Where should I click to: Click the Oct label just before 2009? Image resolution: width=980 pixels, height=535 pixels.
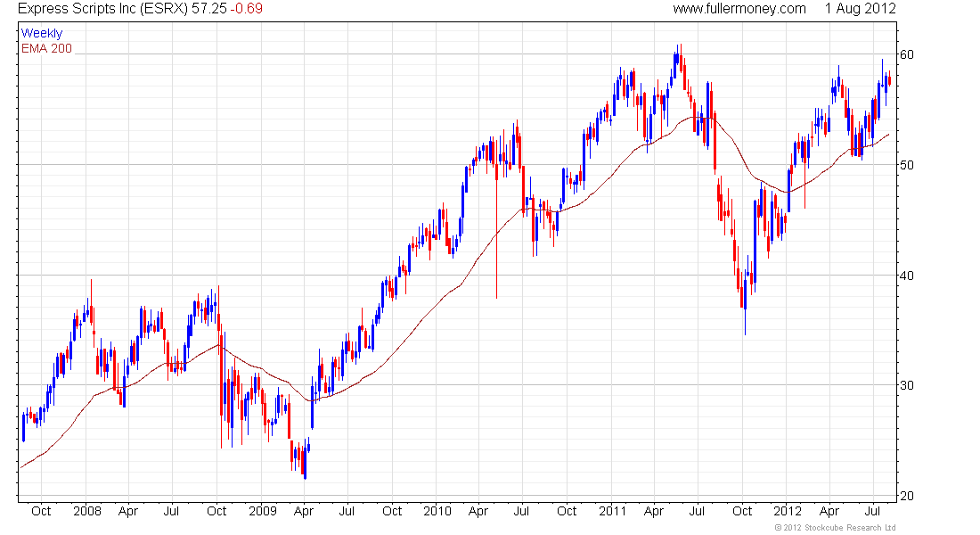point(216,511)
